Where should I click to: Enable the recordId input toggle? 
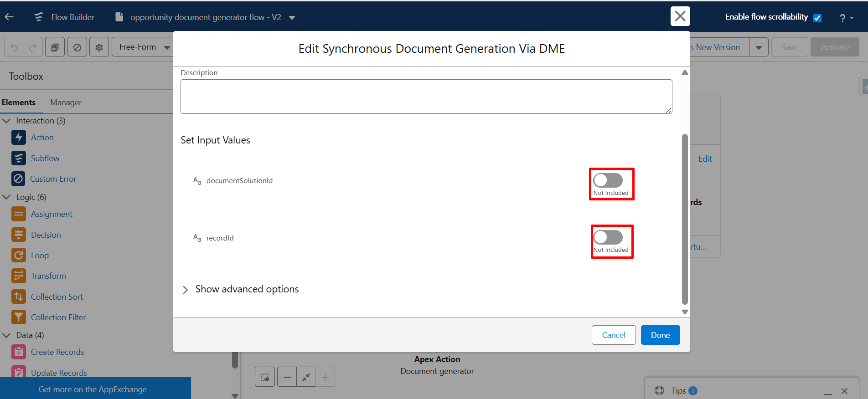click(x=608, y=237)
